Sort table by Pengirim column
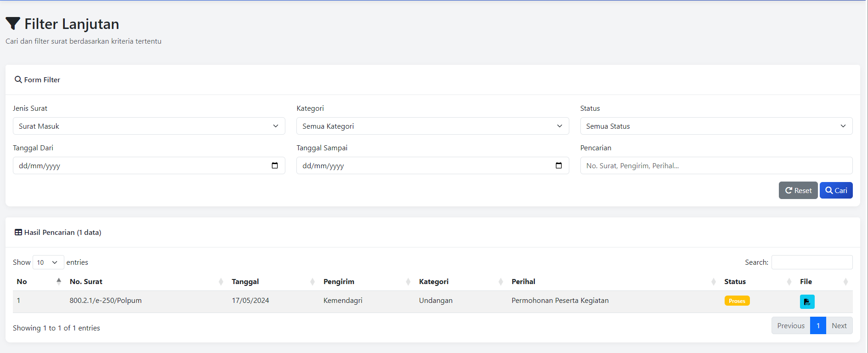868x353 pixels. click(x=368, y=281)
